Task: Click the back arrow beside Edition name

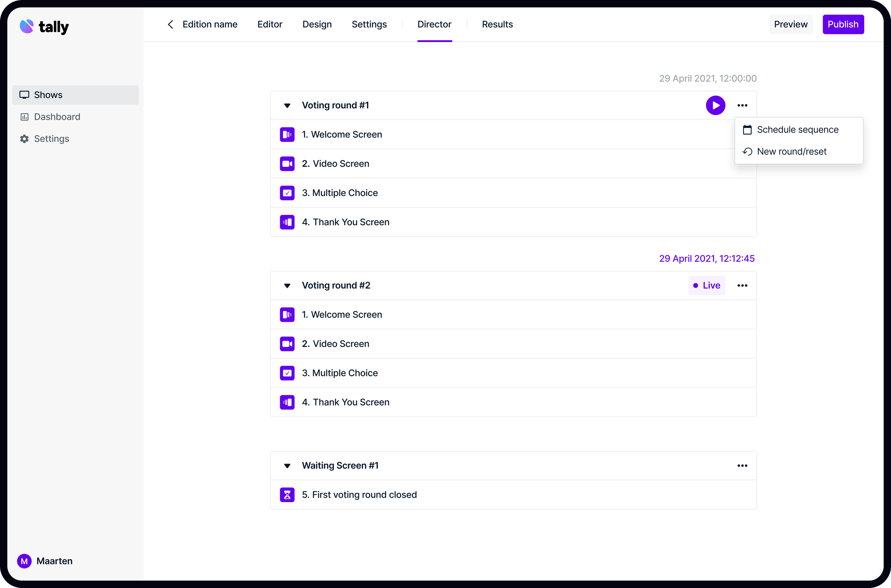Action: (171, 24)
